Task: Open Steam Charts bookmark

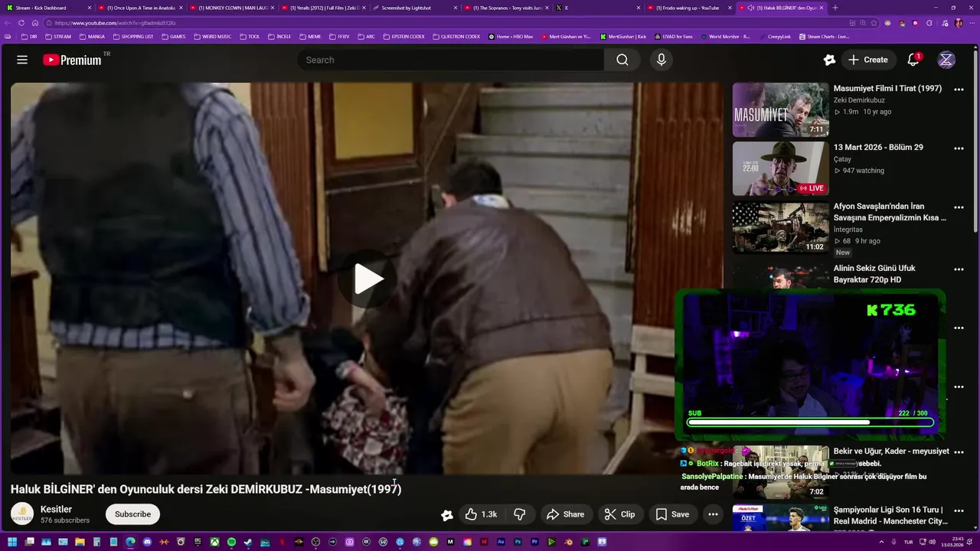Action: (x=824, y=36)
